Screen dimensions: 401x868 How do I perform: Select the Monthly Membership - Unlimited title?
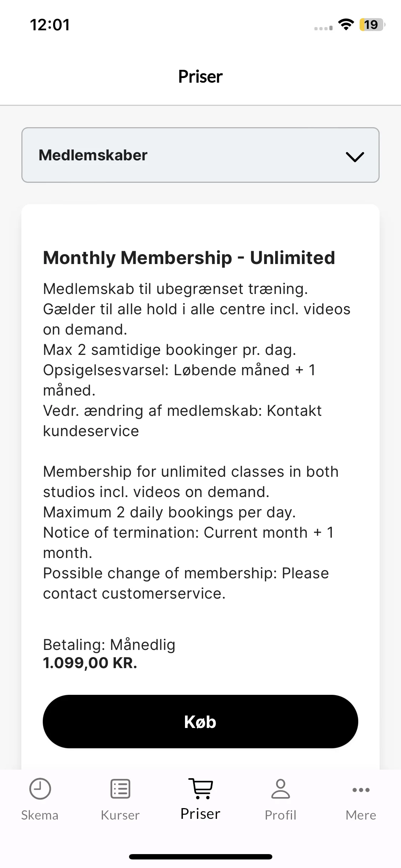(x=189, y=258)
